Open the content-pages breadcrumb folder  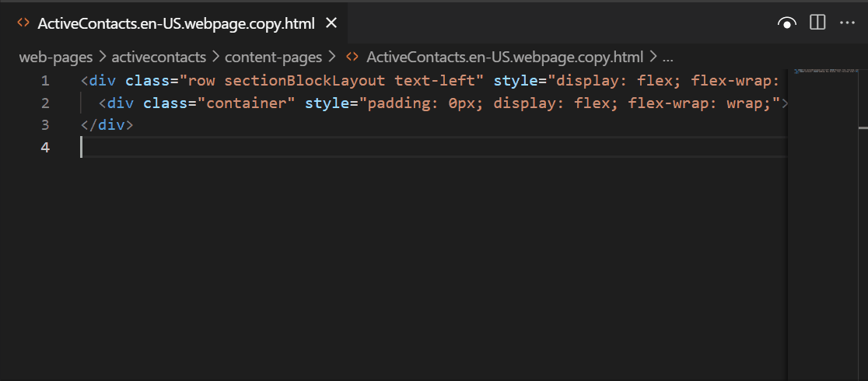(x=273, y=57)
